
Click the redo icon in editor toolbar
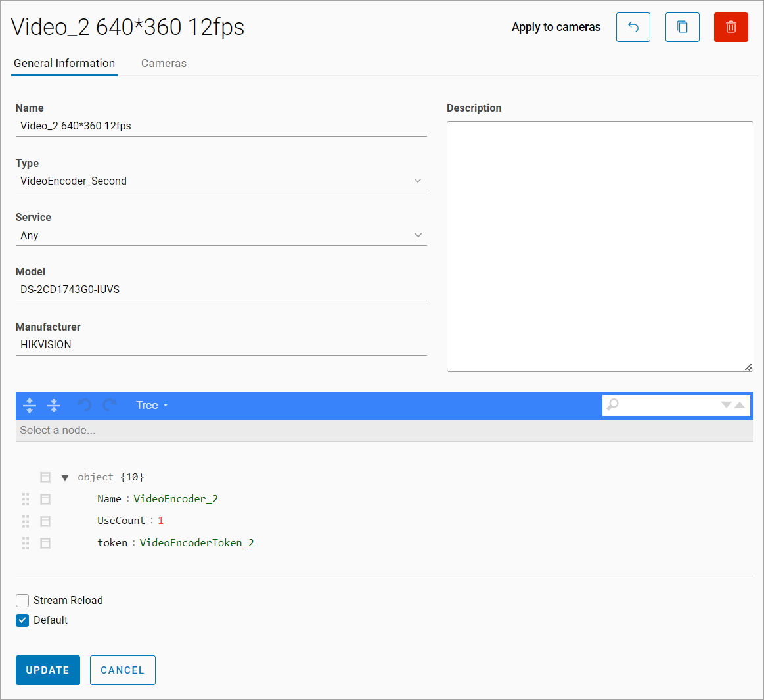pyautogui.click(x=109, y=406)
